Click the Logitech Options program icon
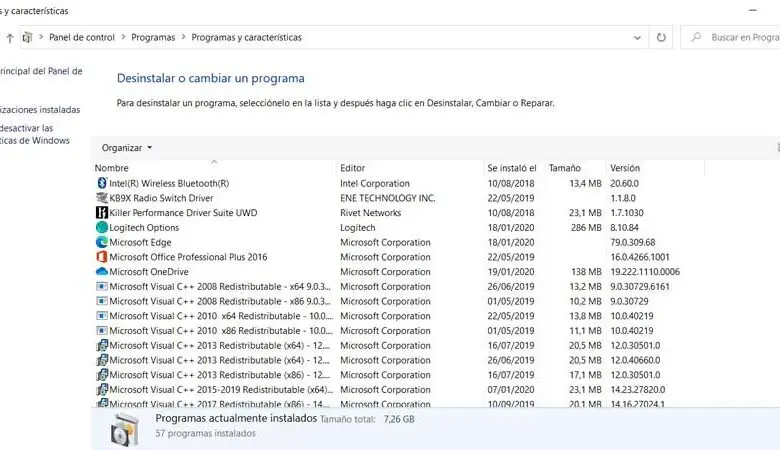The height and width of the screenshot is (450, 780). 101,228
